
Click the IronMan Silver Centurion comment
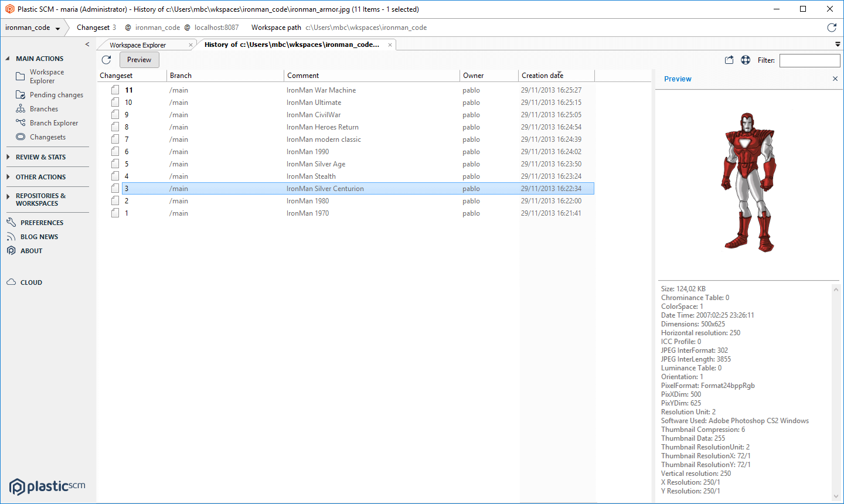pyautogui.click(x=325, y=189)
